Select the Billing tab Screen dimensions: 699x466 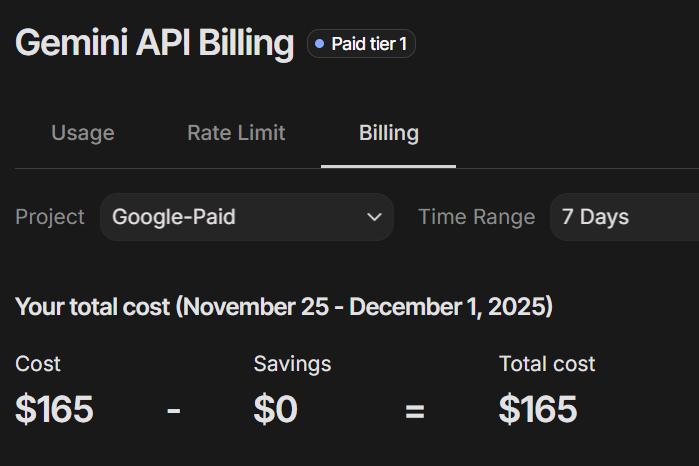389,133
